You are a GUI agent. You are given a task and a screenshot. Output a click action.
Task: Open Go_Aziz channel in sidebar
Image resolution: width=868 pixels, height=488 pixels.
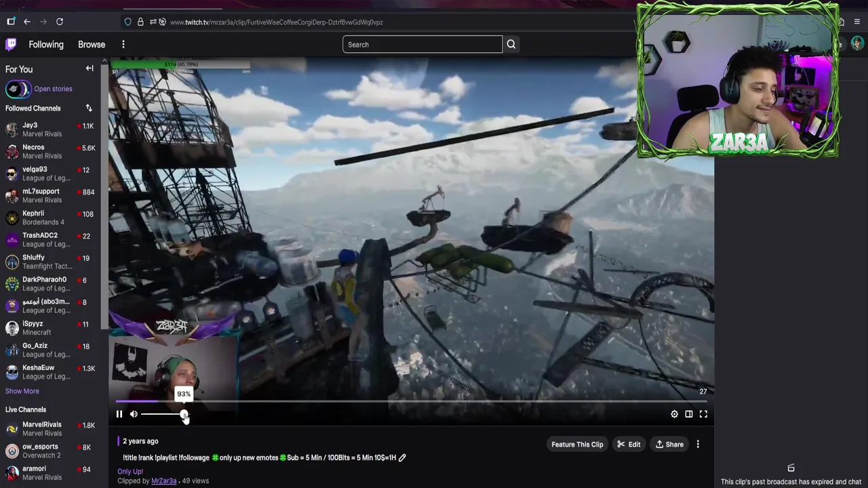coord(50,350)
